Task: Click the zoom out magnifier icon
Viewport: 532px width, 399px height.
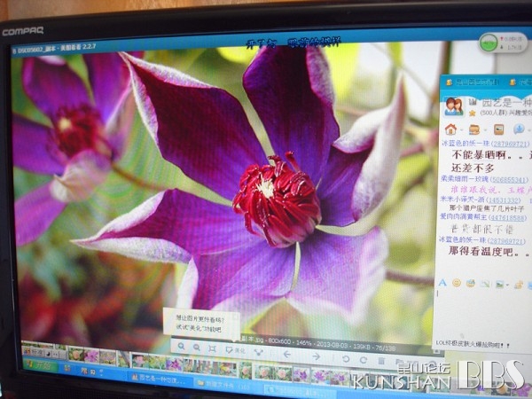Action: point(197,350)
